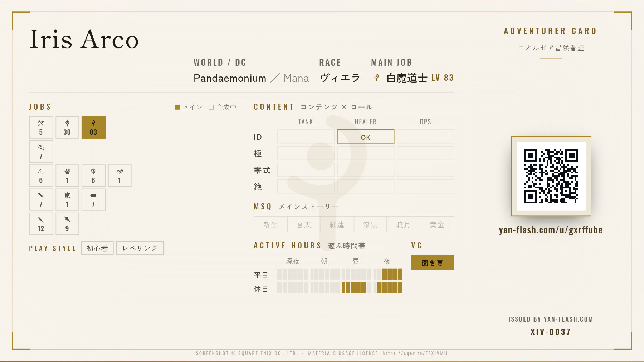
Task: Select the Ninja twin-daggers job tile
Action: tap(41, 152)
